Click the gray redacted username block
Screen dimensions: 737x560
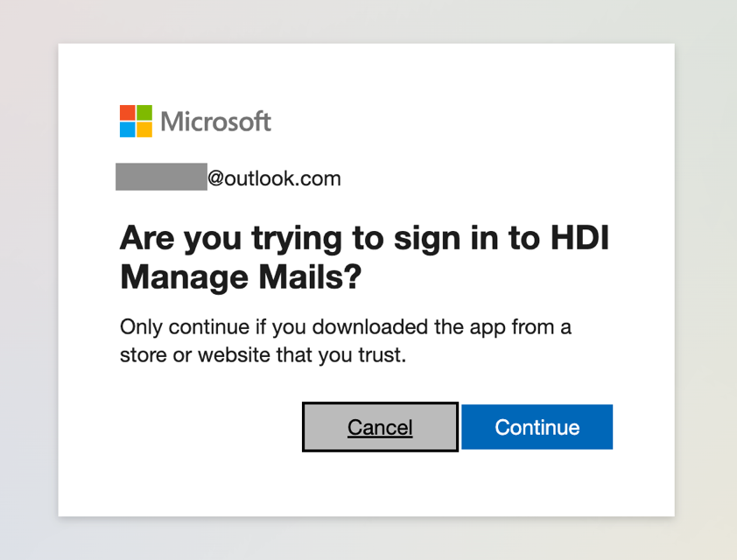pyautogui.click(x=161, y=177)
